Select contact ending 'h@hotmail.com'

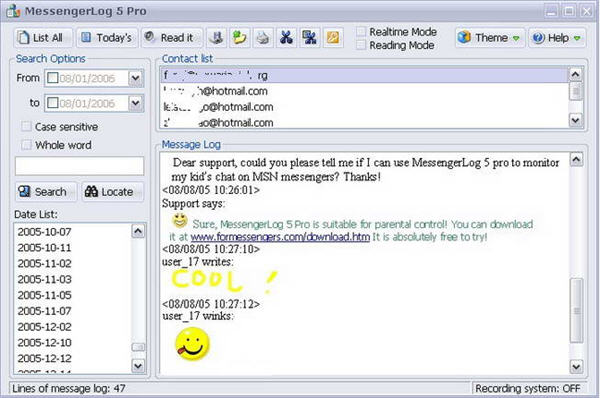pos(364,91)
